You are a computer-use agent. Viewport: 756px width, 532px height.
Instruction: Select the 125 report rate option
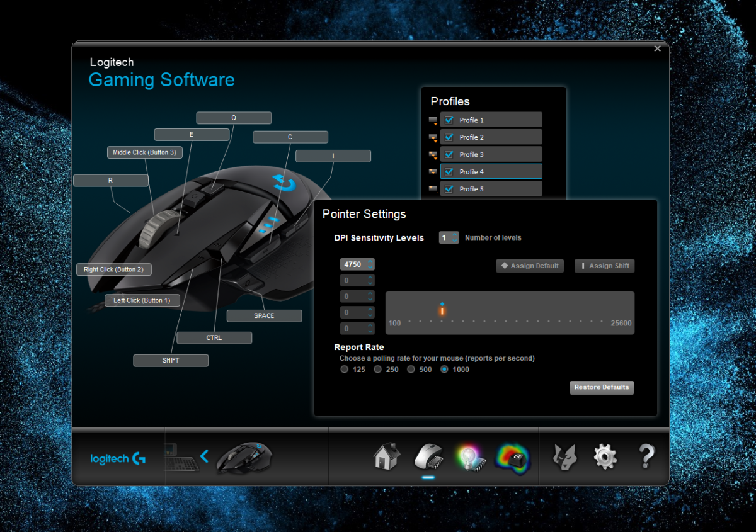[x=345, y=370]
